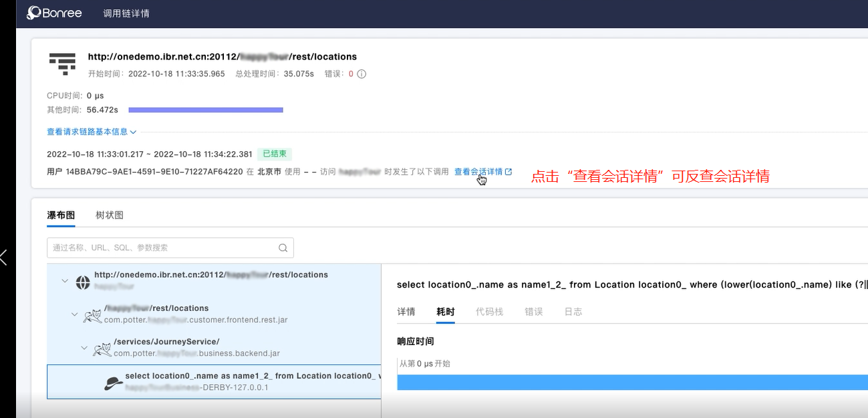868x418 pixels.
Task: Click the error count info icon
Action: point(361,74)
